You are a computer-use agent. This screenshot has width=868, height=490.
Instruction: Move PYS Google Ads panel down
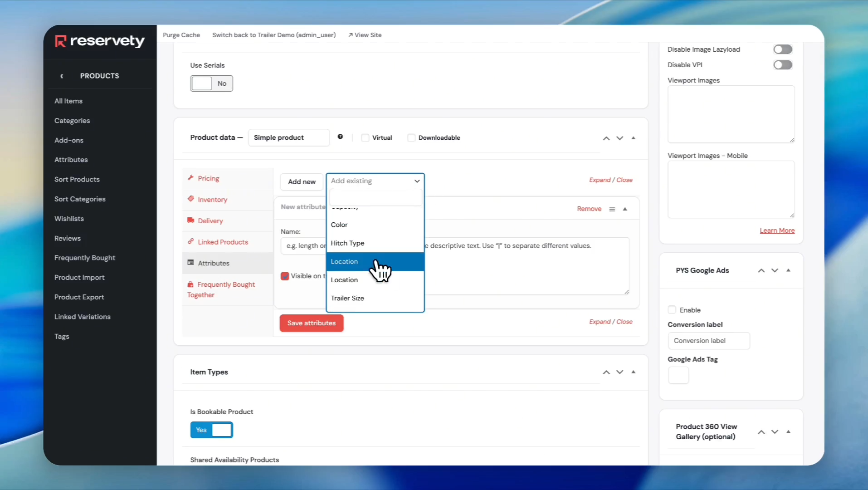(x=775, y=271)
